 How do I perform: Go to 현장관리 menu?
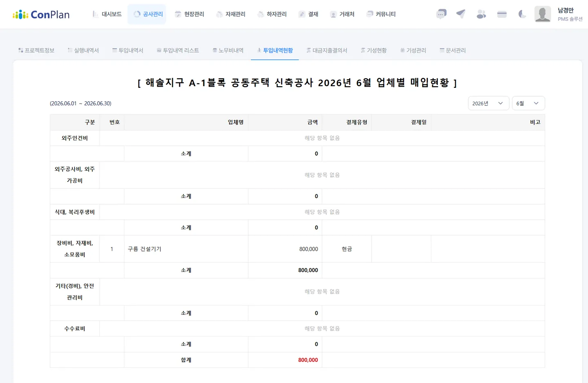[x=189, y=14]
